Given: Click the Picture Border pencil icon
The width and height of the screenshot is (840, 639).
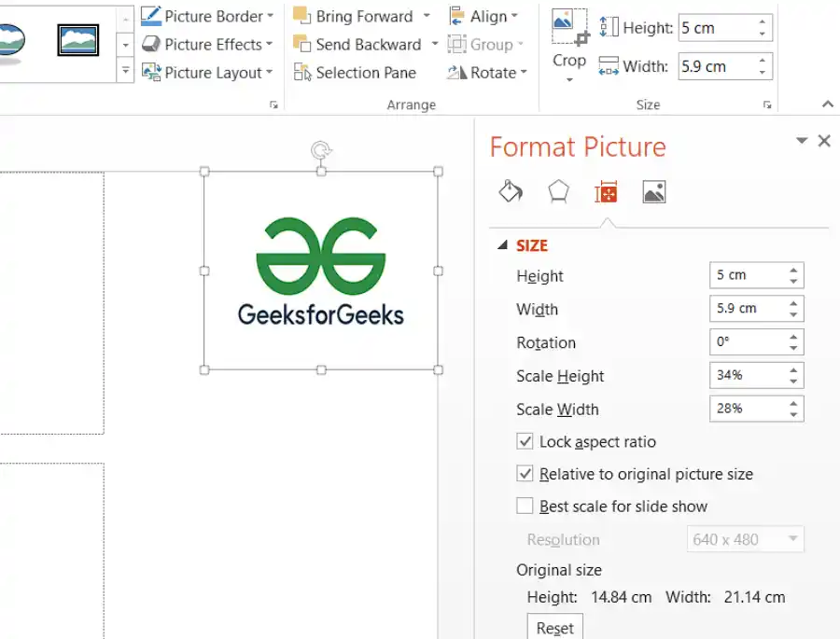Looking at the screenshot, I should click(151, 16).
